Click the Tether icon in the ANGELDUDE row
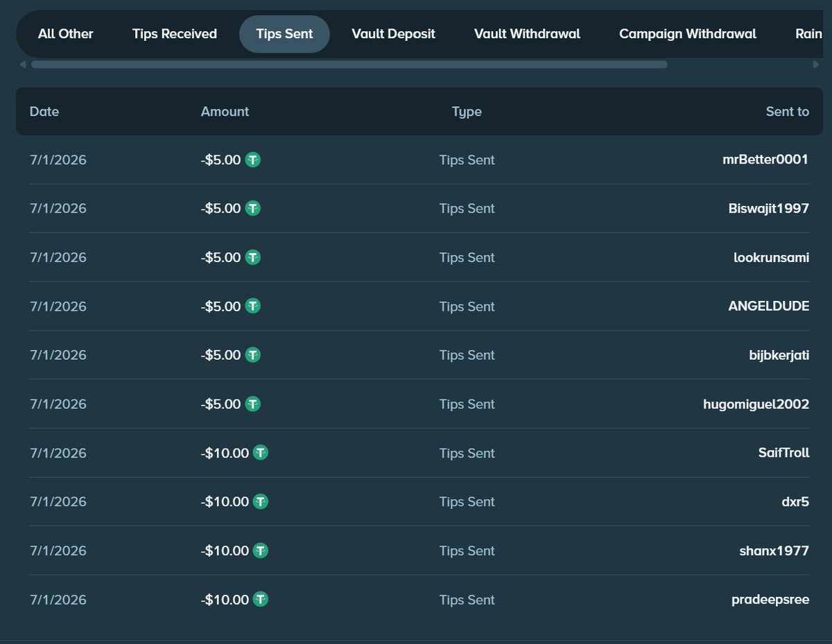This screenshot has width=832, height=644. tap(253, 306)
